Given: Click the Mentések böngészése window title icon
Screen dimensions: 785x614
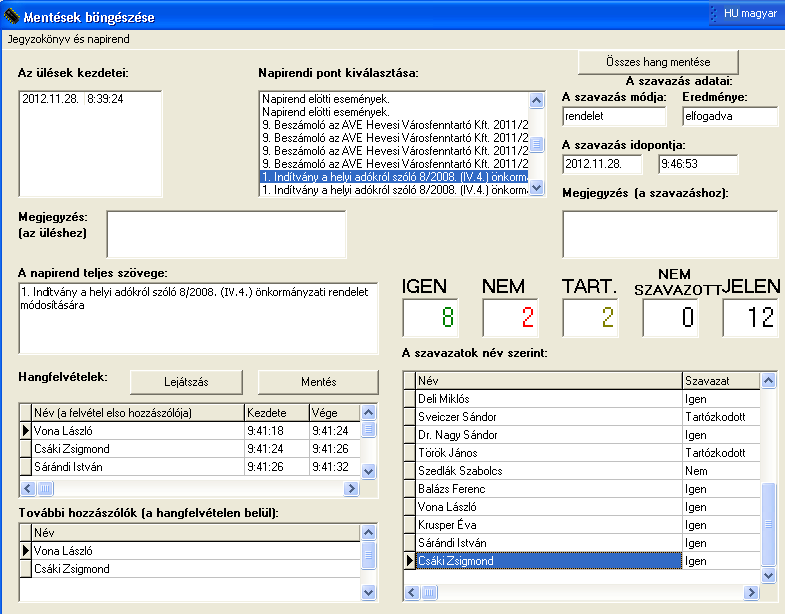Looking at the screenshot, I should (11, 17).
